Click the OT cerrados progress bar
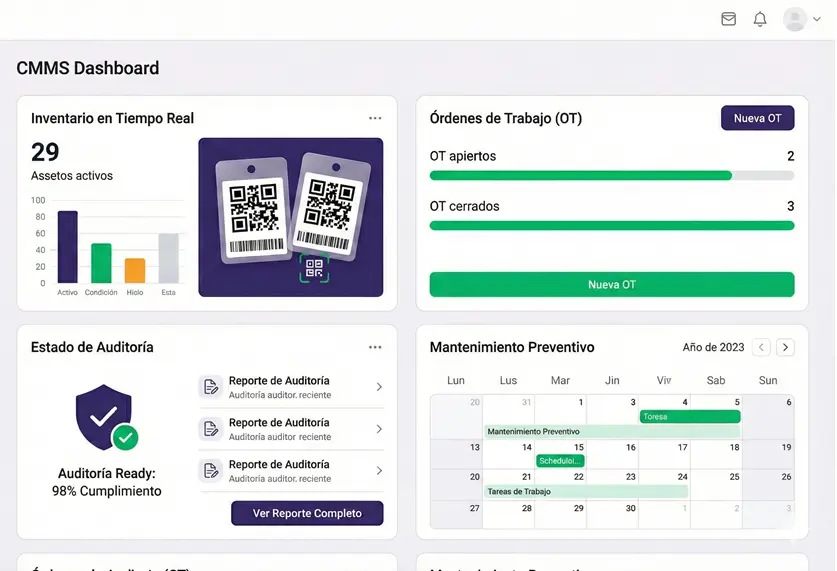 pyautogui.click(x=612, y=226)
